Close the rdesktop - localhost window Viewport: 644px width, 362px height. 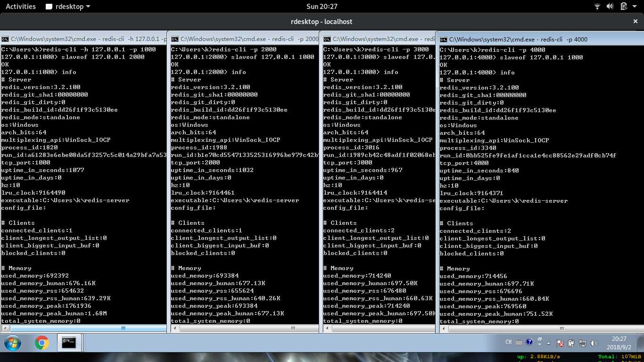click(635, 21)
